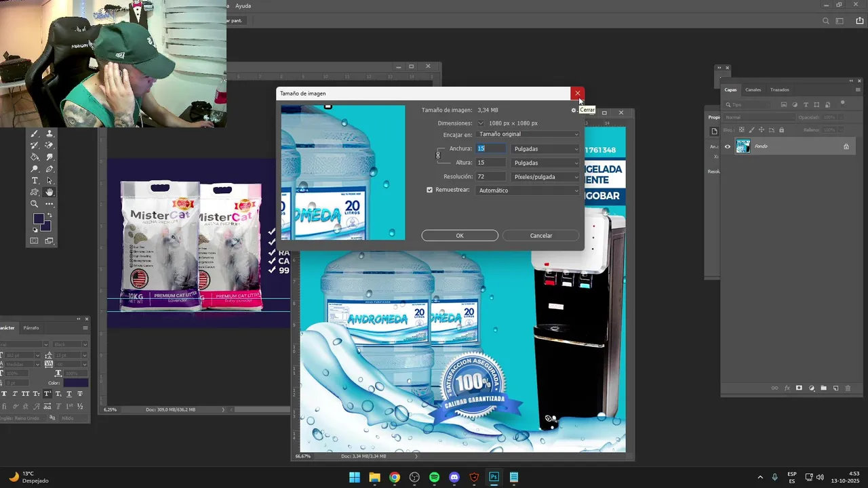The image size is (868, 488).
Task: Open the Altura units Pulgadas dropdown
Action: tap(546, 163)
